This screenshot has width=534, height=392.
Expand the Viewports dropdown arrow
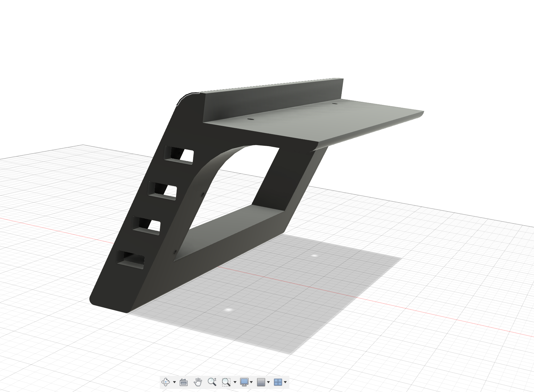(x=285, y=382)
